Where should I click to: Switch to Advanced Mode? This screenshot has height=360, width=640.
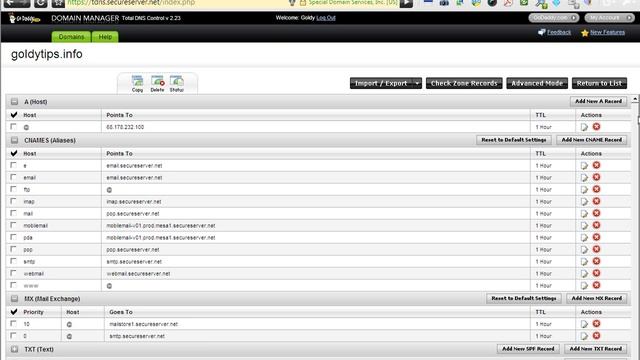pyautogui.click(x=537, y=83)
